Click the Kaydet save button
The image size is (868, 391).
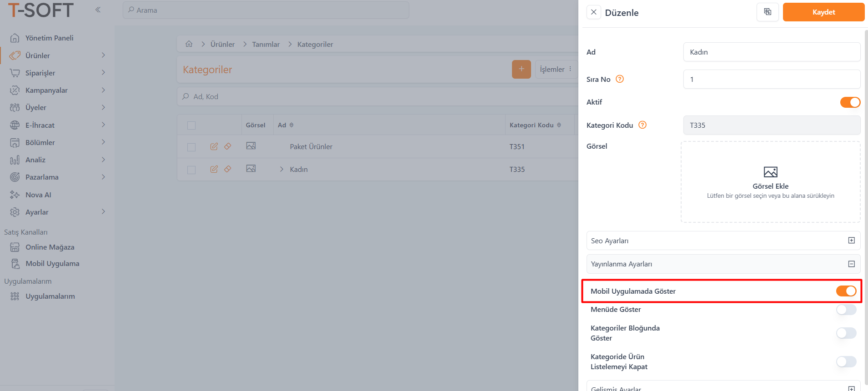click(x=823, y=12)
